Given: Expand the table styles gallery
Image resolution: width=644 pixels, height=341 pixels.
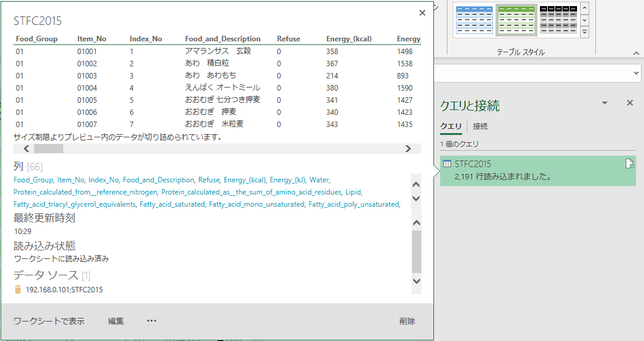Looking at the screenshot, I should pos(585,32).
